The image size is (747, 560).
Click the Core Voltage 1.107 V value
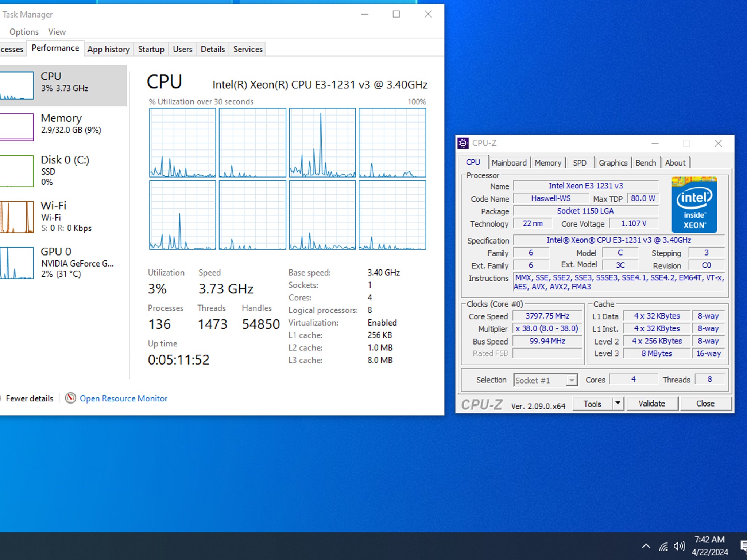pyautogui.click(x=634, y=223)
